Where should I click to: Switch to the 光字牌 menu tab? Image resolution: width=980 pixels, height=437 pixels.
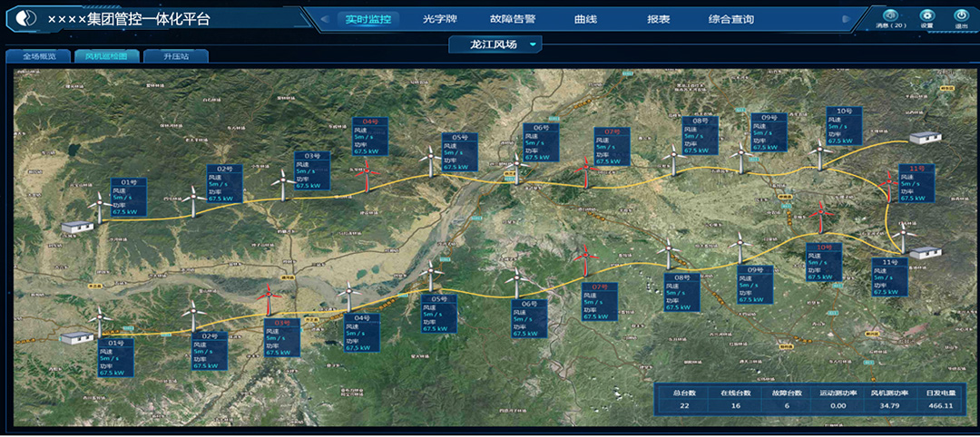click(440, 18)
